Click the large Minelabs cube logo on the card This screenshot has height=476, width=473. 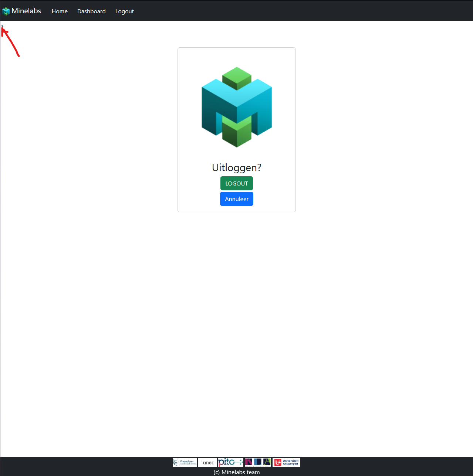(236, 107)
